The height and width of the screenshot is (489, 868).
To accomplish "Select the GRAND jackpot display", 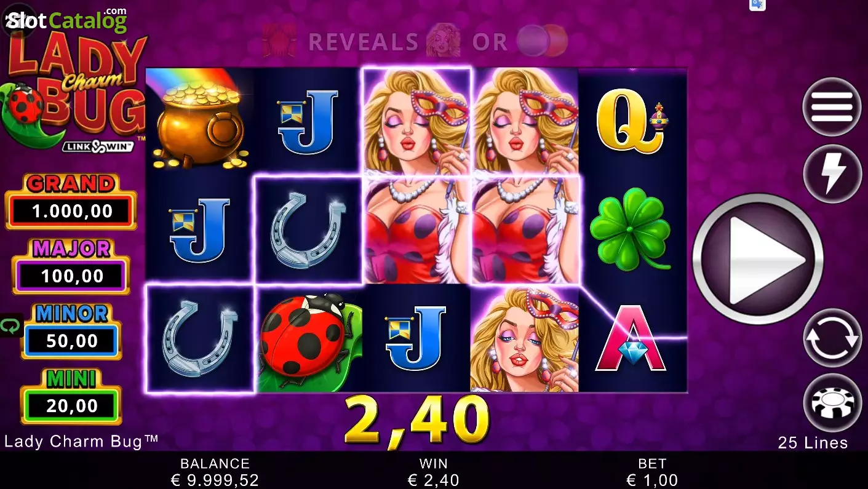I will (x=71, y=201).
